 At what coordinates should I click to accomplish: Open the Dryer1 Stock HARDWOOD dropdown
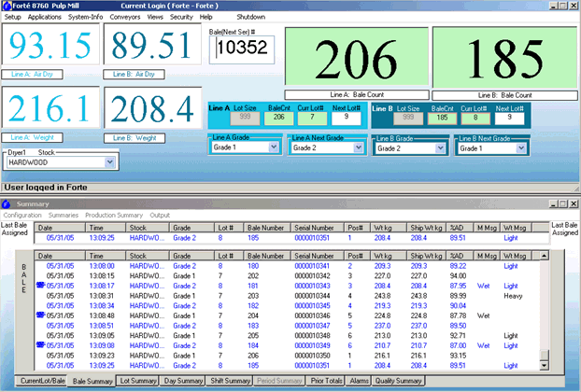(x=109, y=162)
